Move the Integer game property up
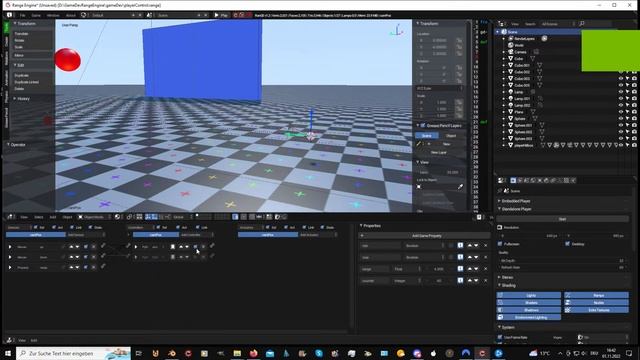 [470, 280]
